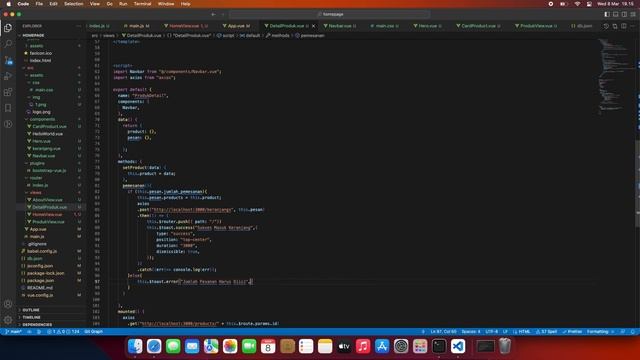640x360 pixels.
Task: Toggle the primary side bar layout icon
Action: tap(607, 14)
